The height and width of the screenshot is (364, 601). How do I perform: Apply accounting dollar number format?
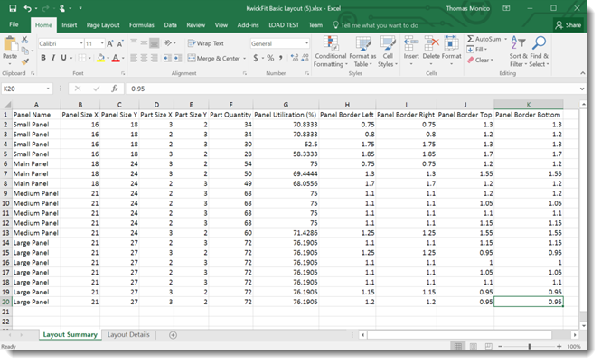point(256,58)
